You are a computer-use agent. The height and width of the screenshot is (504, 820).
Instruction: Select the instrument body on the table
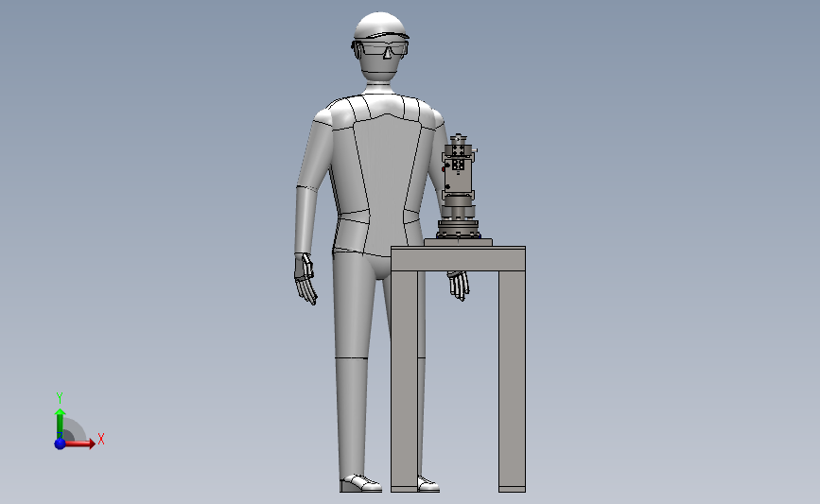click(x=459, y=178)
